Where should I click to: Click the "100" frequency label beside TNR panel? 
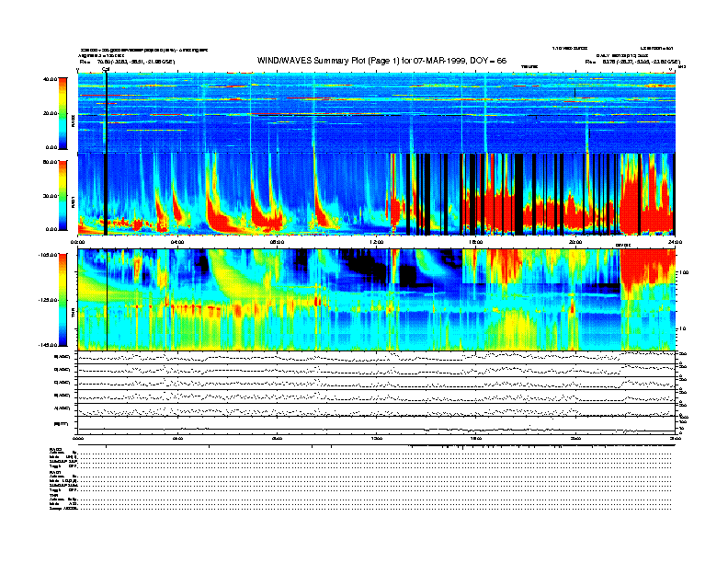[684, 272]
